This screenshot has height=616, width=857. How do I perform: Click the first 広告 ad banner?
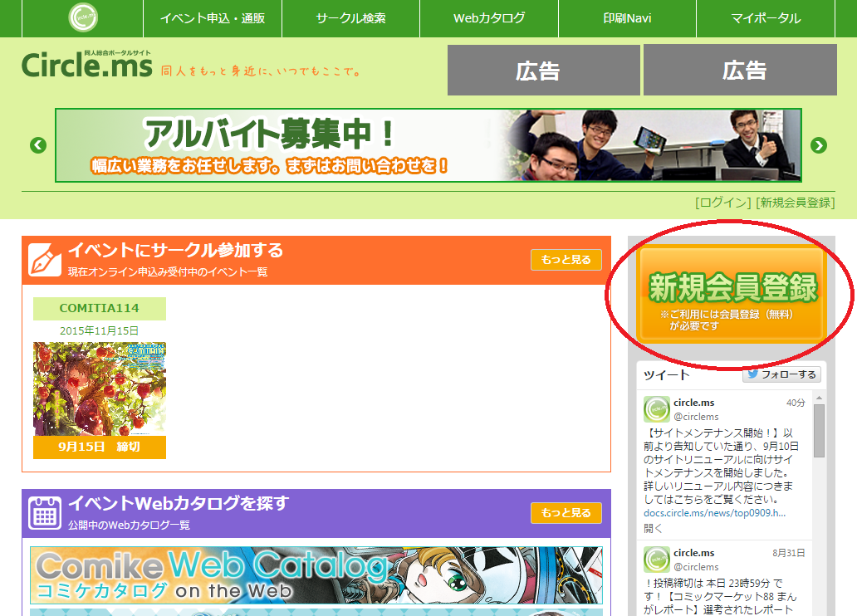tap(543, 70)
